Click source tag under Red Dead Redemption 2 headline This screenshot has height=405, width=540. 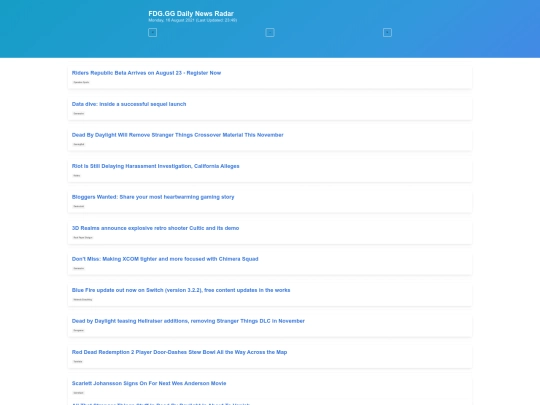click(x=78, y=362)
